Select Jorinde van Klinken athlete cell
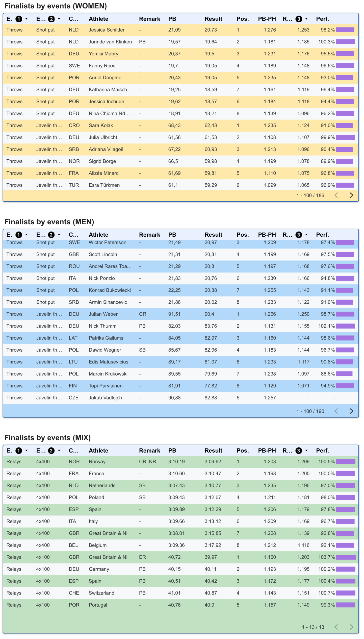Screen dimensions: 364x639 (110, 42)
